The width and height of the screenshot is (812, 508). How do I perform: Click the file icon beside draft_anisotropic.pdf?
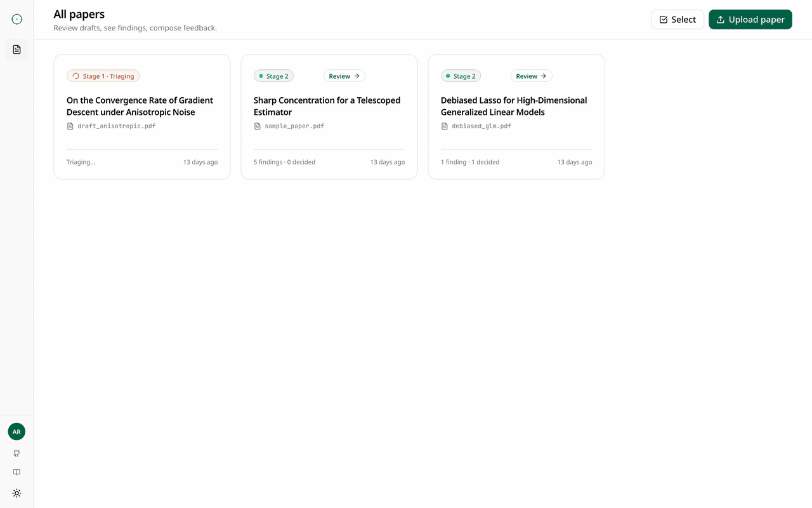[70, 126]
